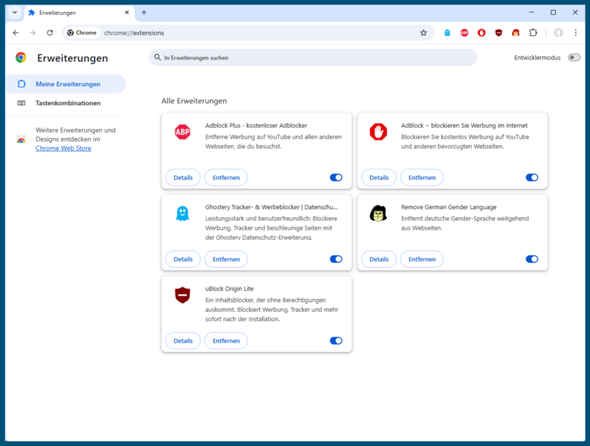Image resolution: width=590 pixels, height=446 pixels.
Task: Open the Adblock Plus toolbar icon
Action: 464,33
